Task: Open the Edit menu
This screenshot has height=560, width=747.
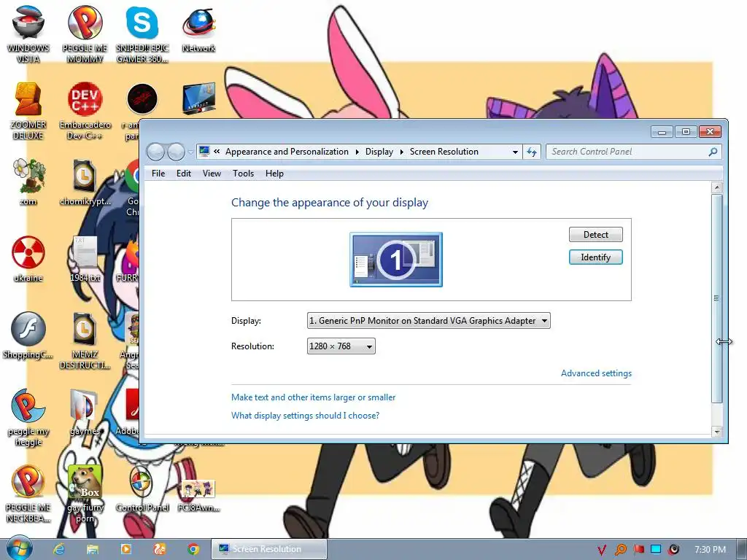Action: coord(183,174)
